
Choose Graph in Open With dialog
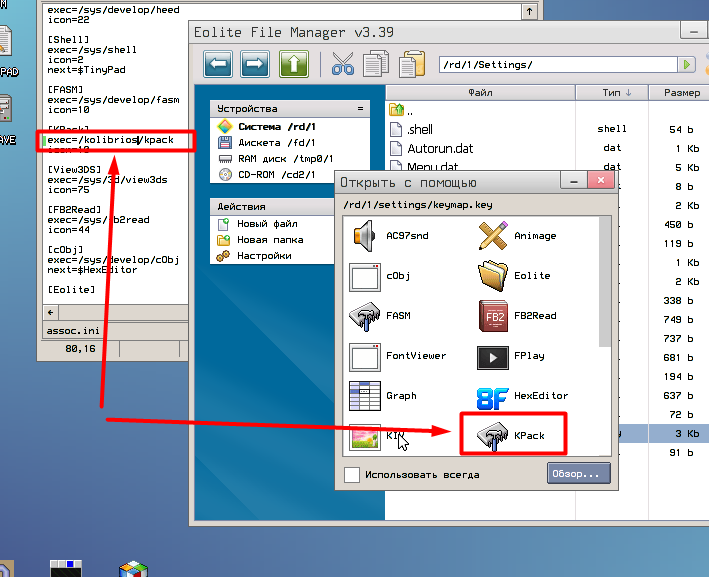tap(383, 396)
